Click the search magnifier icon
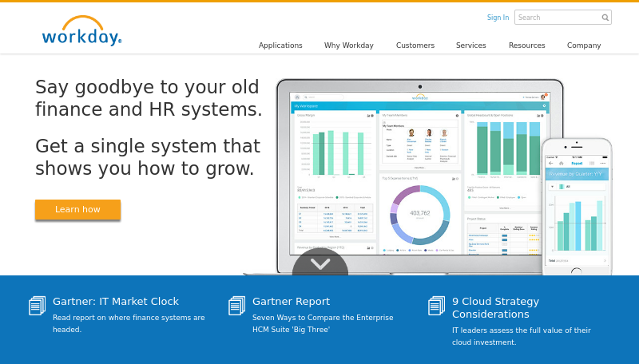This screenshot has height=364, width=639. click(605, 18)
